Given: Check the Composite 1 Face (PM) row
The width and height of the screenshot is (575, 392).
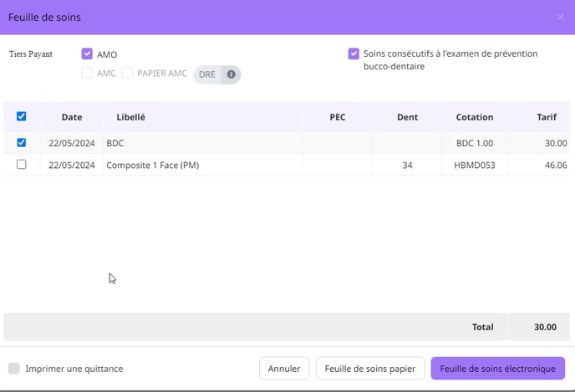Looking at the screenshot, I should click(22, 165).
